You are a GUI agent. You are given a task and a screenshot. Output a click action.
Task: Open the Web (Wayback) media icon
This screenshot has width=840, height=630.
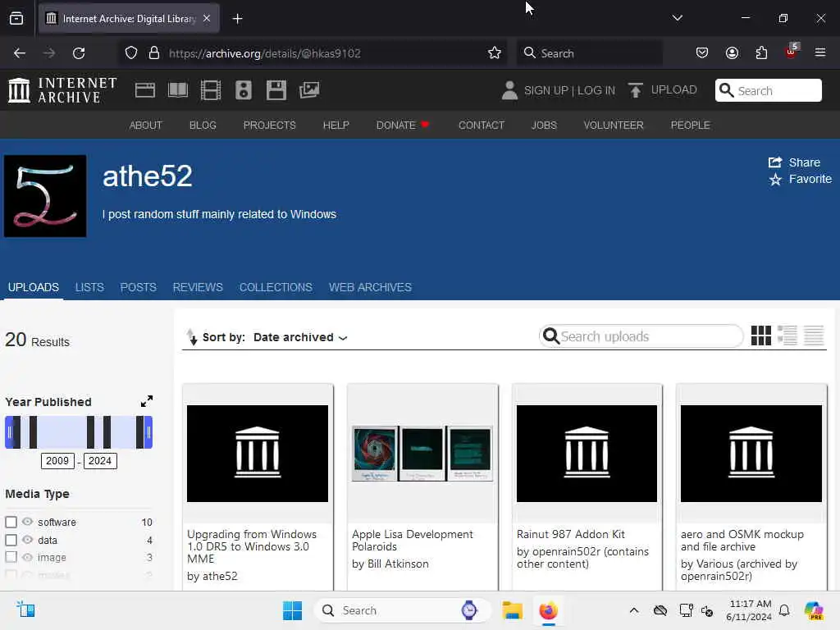click(144, 90)
